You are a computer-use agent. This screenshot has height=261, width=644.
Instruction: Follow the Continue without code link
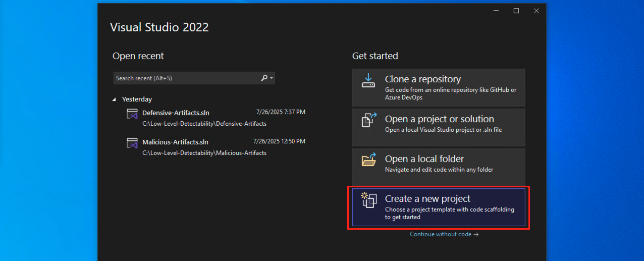click(x=444, y=234)
